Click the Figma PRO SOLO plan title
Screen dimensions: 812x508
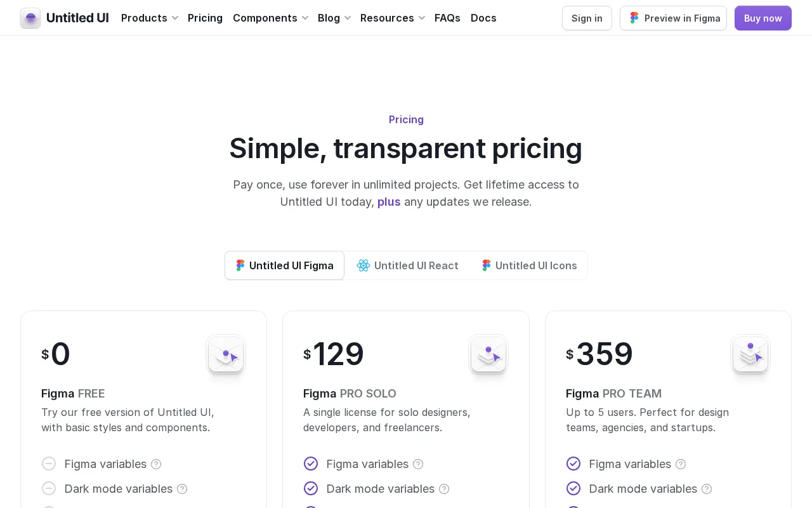350,394
